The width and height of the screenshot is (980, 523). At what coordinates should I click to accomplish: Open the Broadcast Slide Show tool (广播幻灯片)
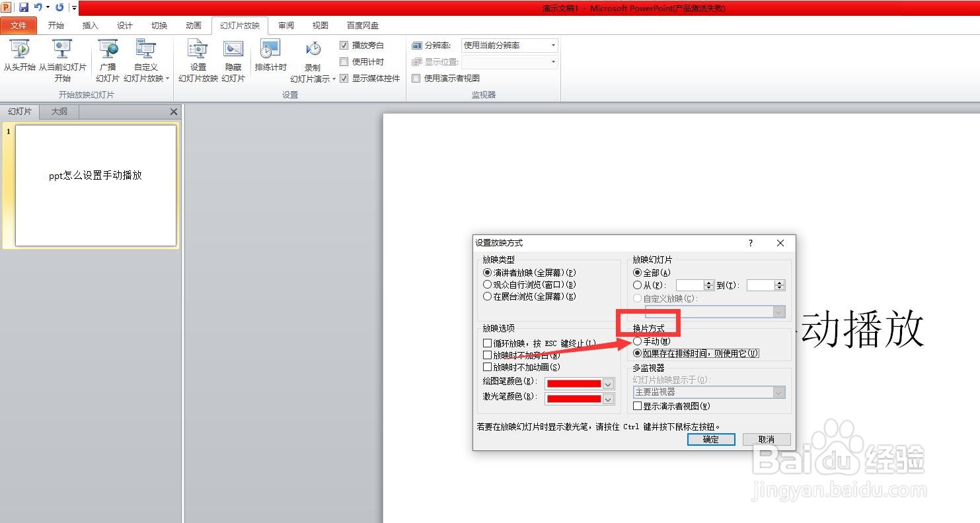click(x=107, y=59)
